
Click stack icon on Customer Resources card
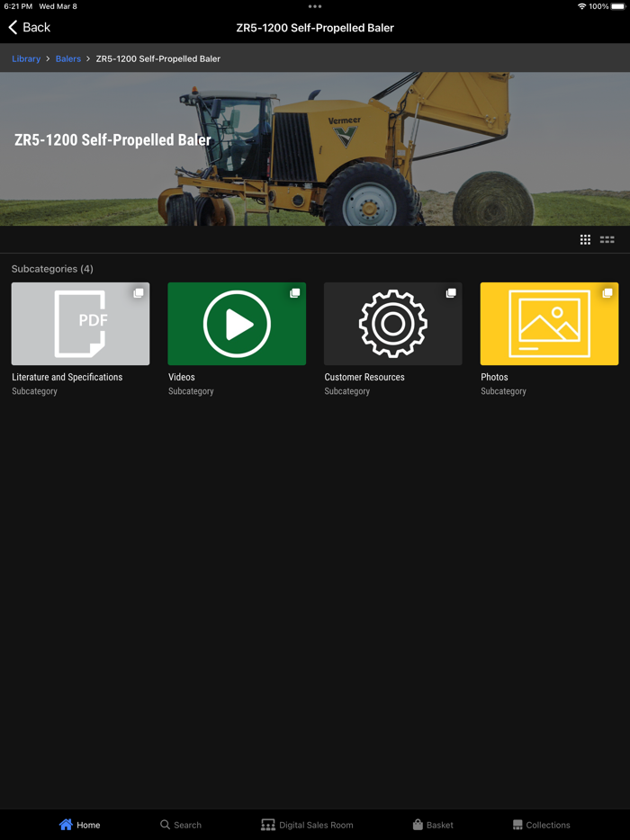(x=451, y=293)
